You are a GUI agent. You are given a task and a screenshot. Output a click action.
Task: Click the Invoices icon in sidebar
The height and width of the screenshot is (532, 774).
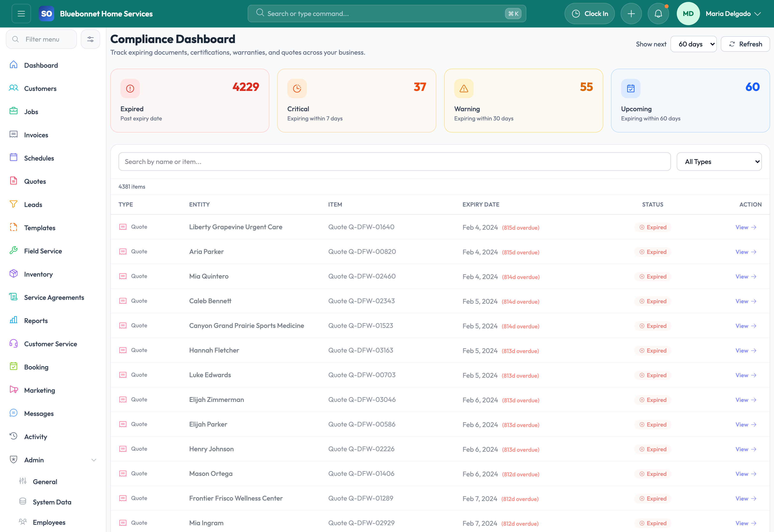(13, 134)
